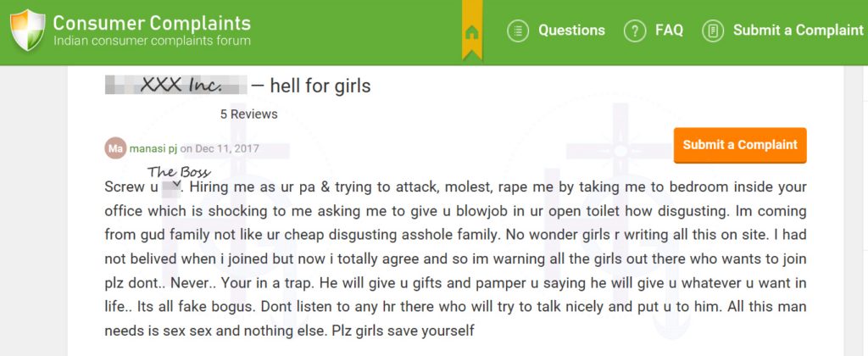Click the orange Submit a Complaint button
The image size is (868, 356).
tap(740, 145)
